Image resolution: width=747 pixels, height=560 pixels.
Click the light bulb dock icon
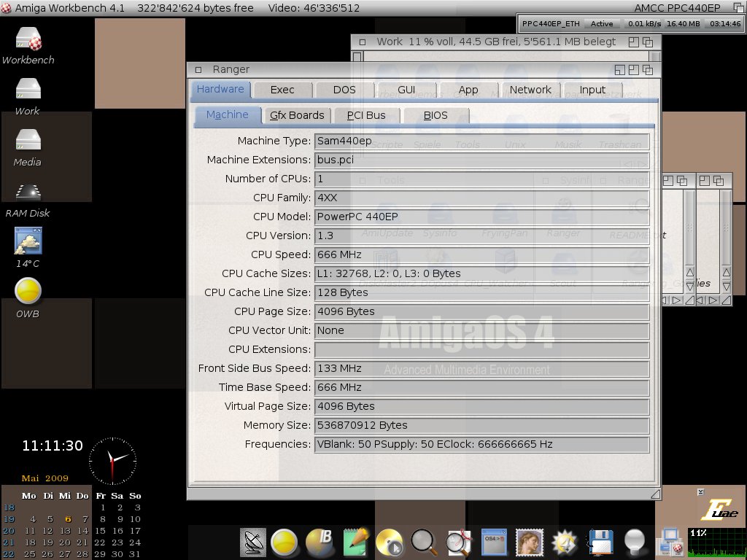pyautogui.click(x=635, y=541)
